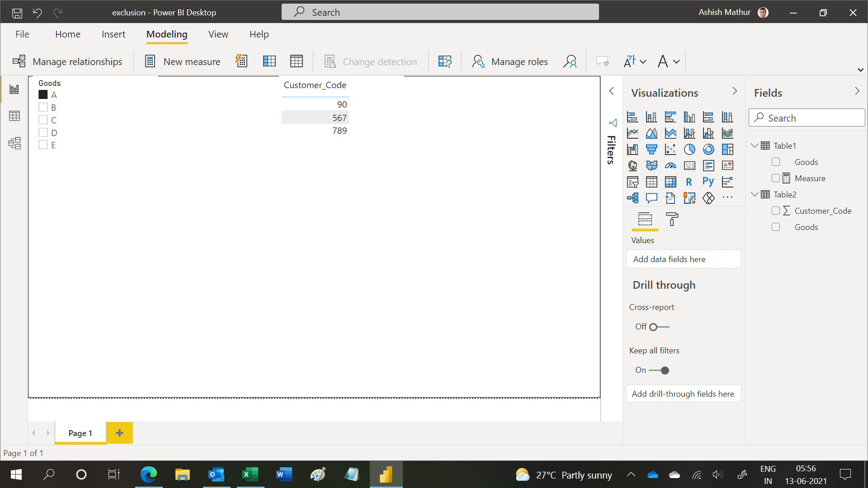
Task: Uncheck slicer option A
Action: pyautogui.click(x=43, y=94)
